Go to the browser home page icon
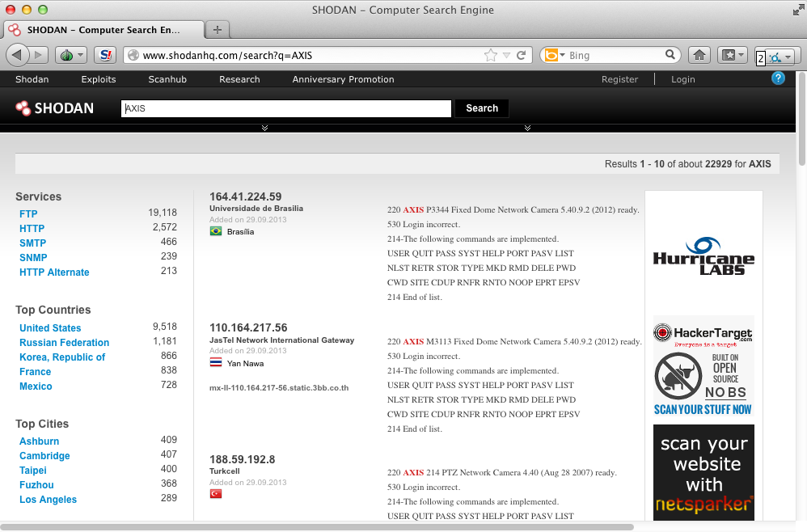This screenshot has height=532, width=807. (x=699, y=55)
